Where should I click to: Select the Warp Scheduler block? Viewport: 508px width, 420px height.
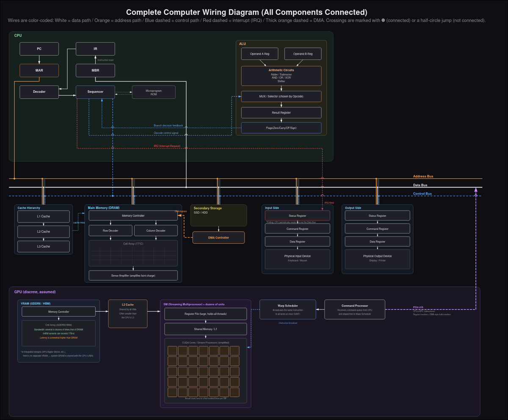(x=287, y=309)
